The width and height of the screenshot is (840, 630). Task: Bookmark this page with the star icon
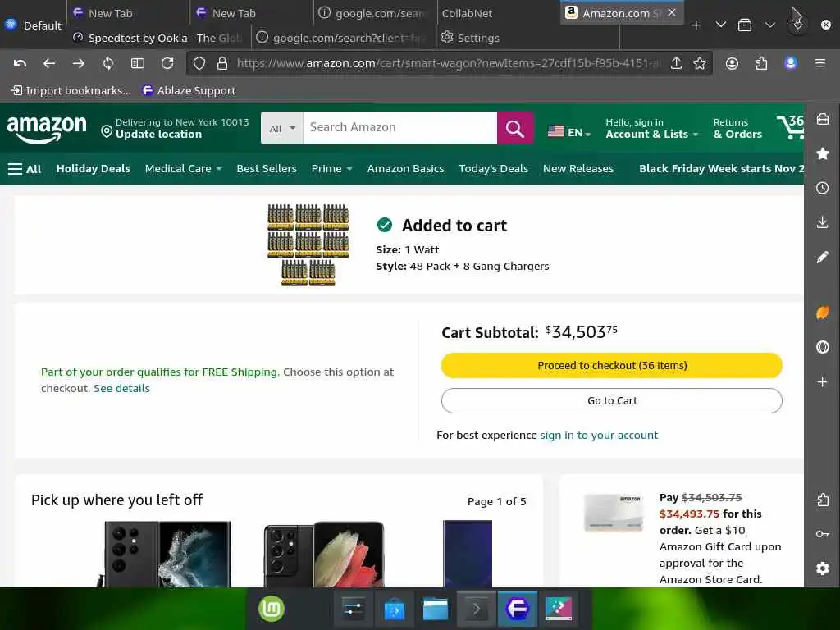tap(699, 63)
